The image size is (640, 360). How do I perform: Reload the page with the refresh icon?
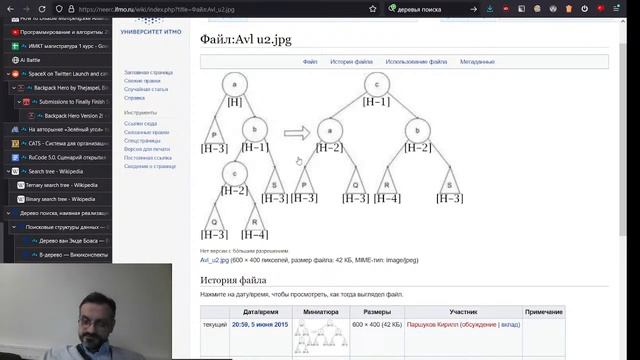(x=42, y=9)
